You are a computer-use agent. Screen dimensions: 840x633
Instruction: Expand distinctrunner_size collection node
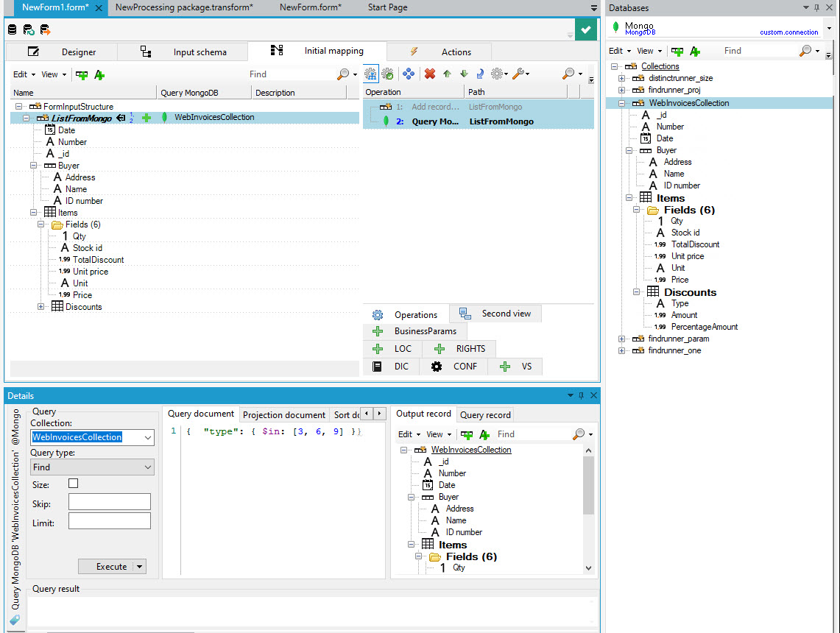pos(621,78)
